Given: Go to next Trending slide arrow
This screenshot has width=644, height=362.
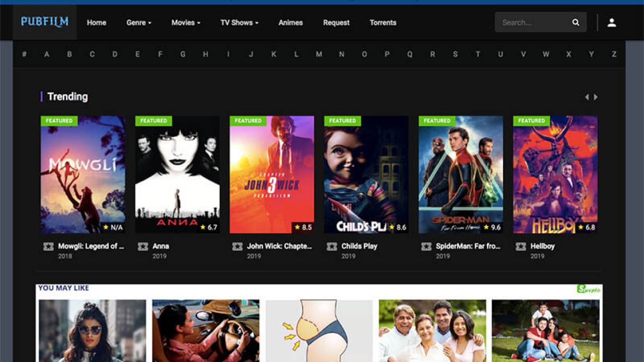Looking at the screenshot, I should coord(596,97).
